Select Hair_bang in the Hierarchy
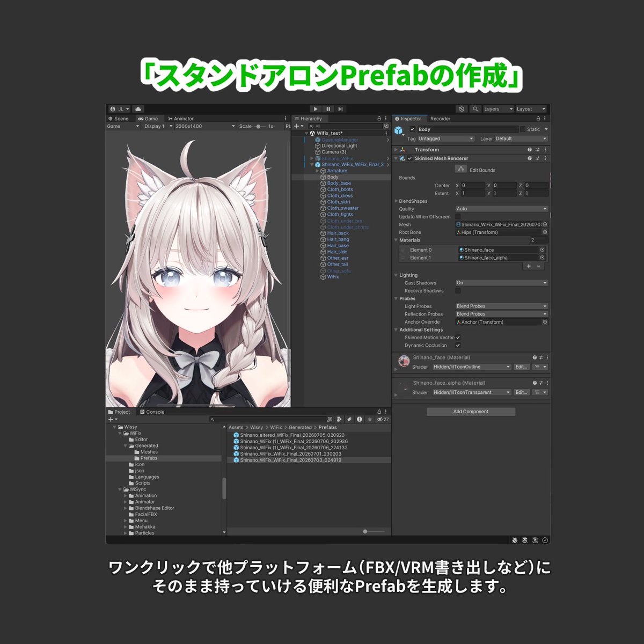The height and width of the screenshot is (644, 644). [338, 239]
